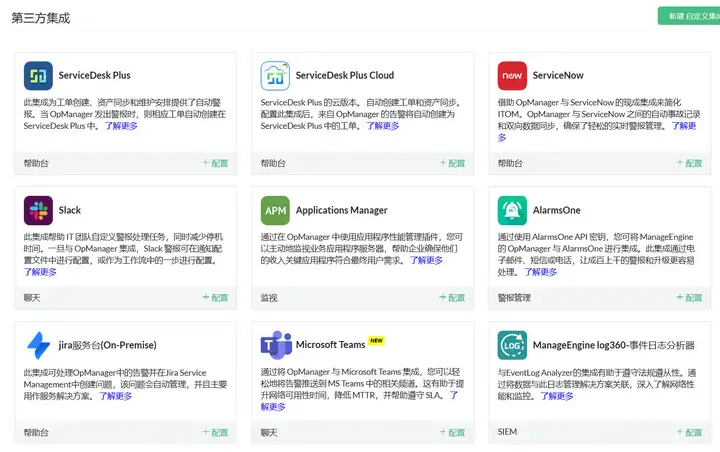Open 了解更多 link in Slack card
Viewport: 720px width, 452px height.
click(40, 272)
